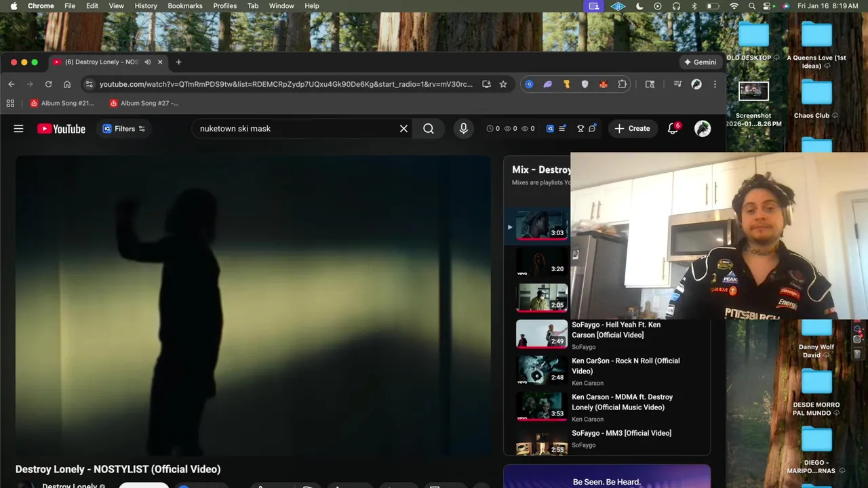
Task: Open the YouTube hamburger guide menu
Action: [x=18, y=129]
